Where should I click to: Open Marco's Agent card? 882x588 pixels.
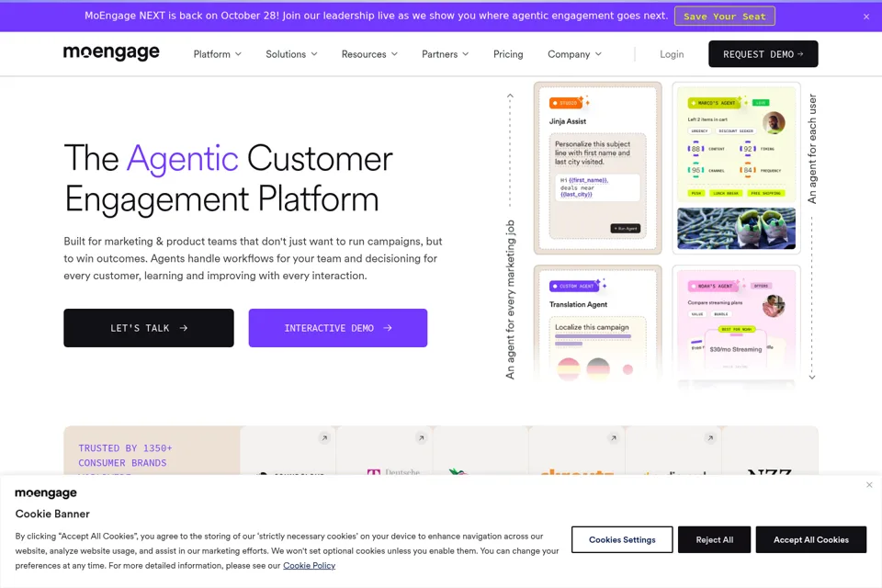coord(736,168)
